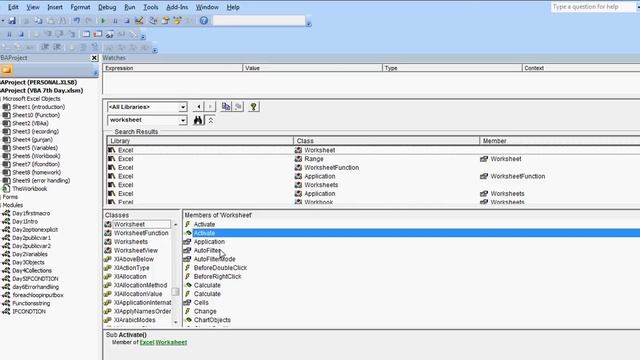640x360 pixels.
Task: Open the Watch Window glasses icon
Action: pyautogui.click(x=109, y=34)
